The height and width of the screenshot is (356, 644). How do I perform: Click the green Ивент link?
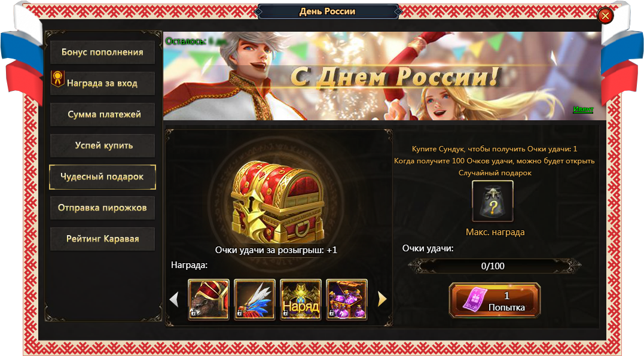pyautogui.click(x=583, y=109)
